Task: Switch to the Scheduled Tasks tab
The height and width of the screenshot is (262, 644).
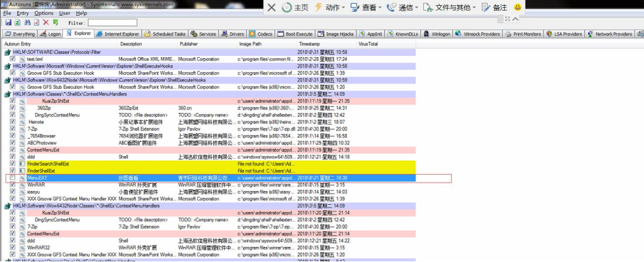Action: 165,34
